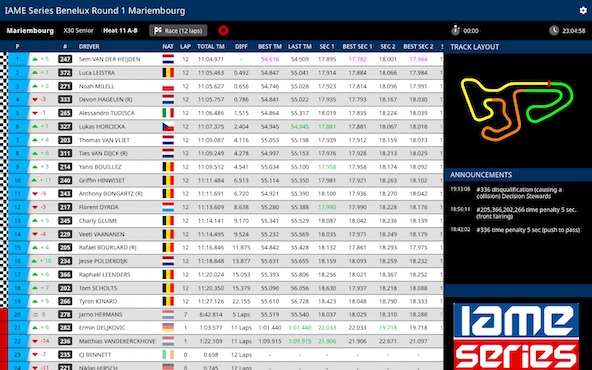Viewport: 592px width, 370px height.
Task: Click the 5 Laps gap for Jarno HERMANS
Action: [x=241, y=314]
